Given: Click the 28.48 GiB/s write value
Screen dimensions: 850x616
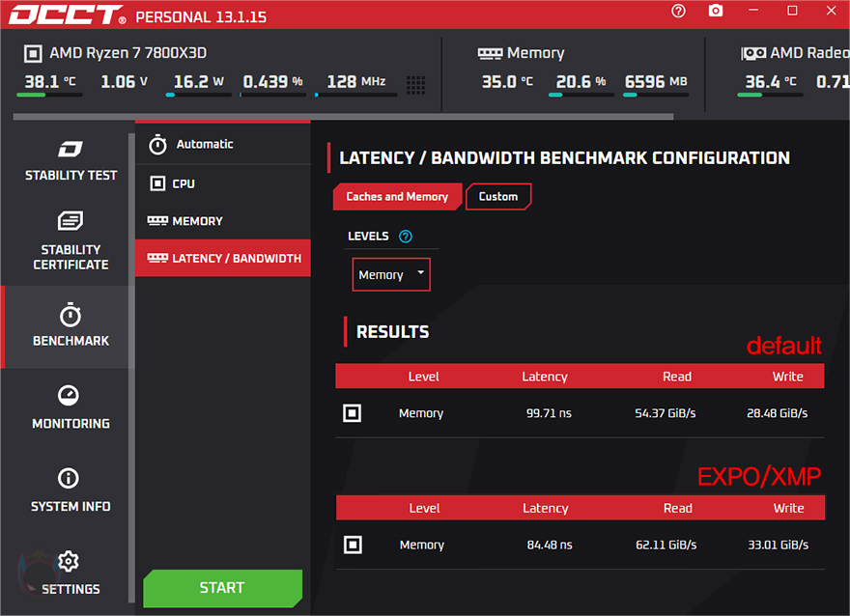Looking at the screenshot, I should [x=777, y=413].
